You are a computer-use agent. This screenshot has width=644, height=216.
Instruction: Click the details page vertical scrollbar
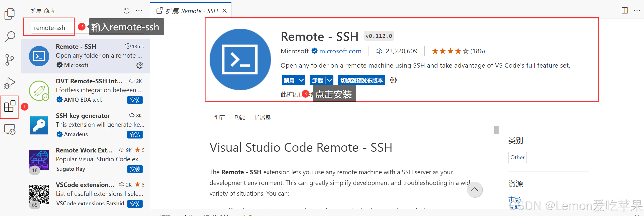tap(496, 130)
